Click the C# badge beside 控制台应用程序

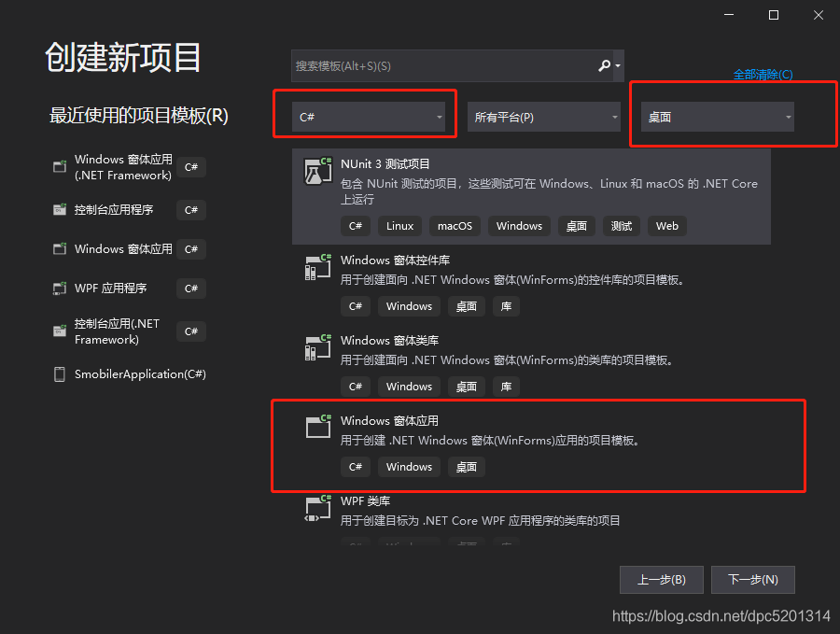[x=191, y=210]
